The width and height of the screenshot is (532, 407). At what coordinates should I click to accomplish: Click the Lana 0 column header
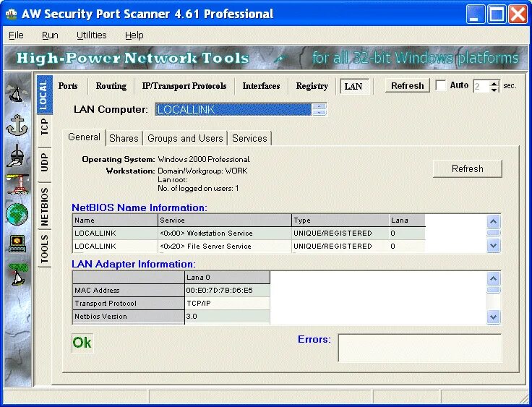[x=227, y=278]
